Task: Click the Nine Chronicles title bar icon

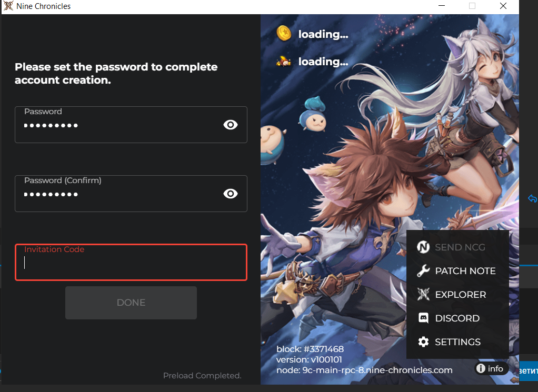Action: pyautogui.click(x=8, y=6)
